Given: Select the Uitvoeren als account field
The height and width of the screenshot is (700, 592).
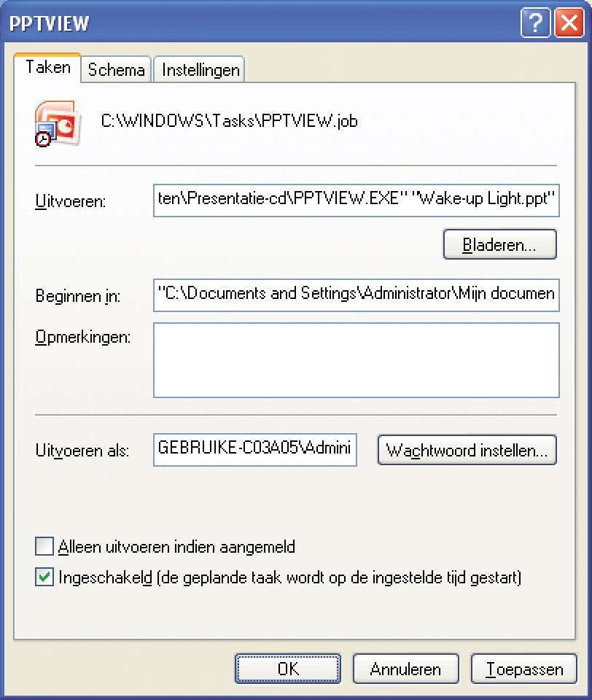Looking at the screenshot, I should [254, 449].
